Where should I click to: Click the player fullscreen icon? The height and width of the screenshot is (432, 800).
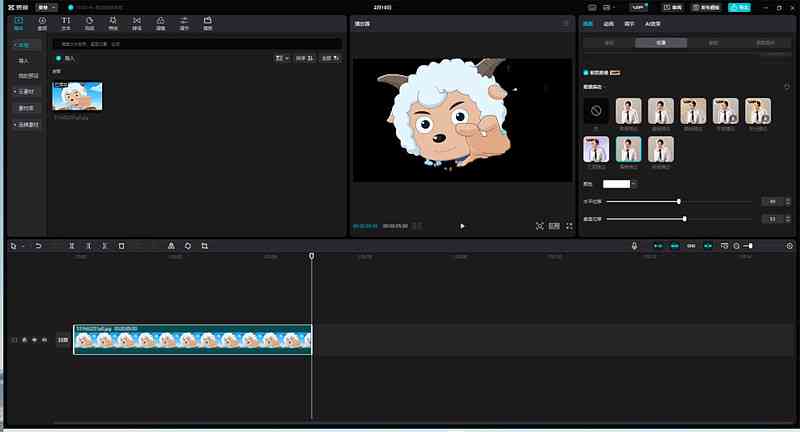click(569, 226)
